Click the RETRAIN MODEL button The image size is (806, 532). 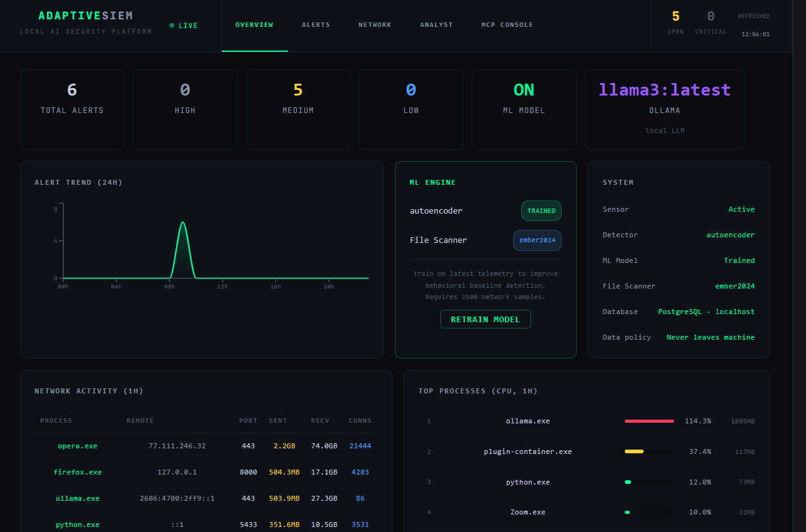tap(485, 318)
